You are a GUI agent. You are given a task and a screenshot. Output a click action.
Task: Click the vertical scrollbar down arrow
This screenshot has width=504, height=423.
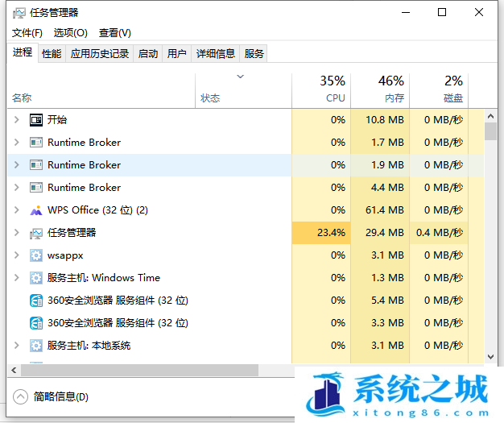490,356
